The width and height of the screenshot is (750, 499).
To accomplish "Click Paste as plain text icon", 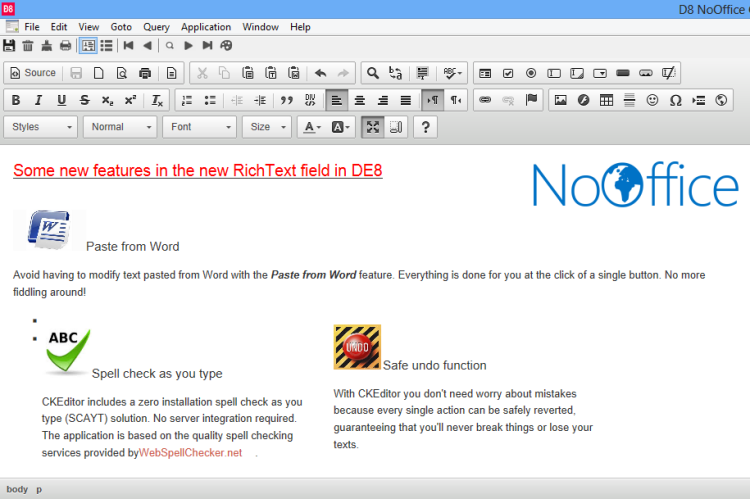I will (x=271, y=73).
